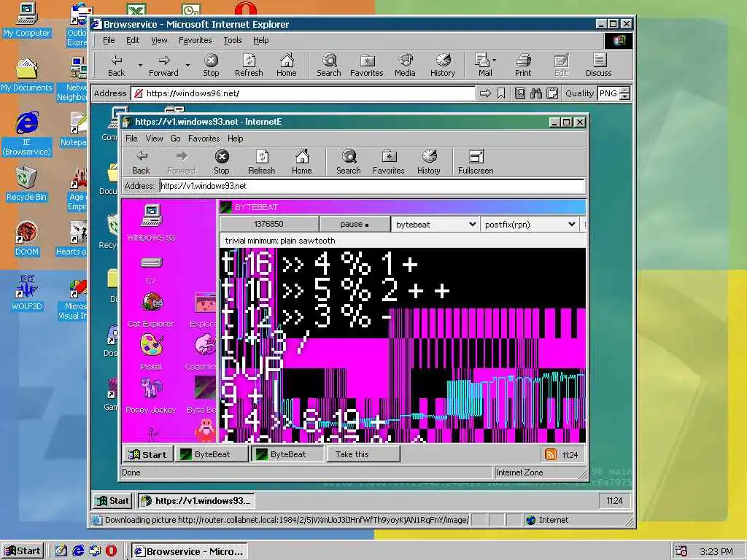Screen dimensions: 747x560
Task: Open History in the Browservice Internet Explorer toolbar
Action: pos(443,65)
